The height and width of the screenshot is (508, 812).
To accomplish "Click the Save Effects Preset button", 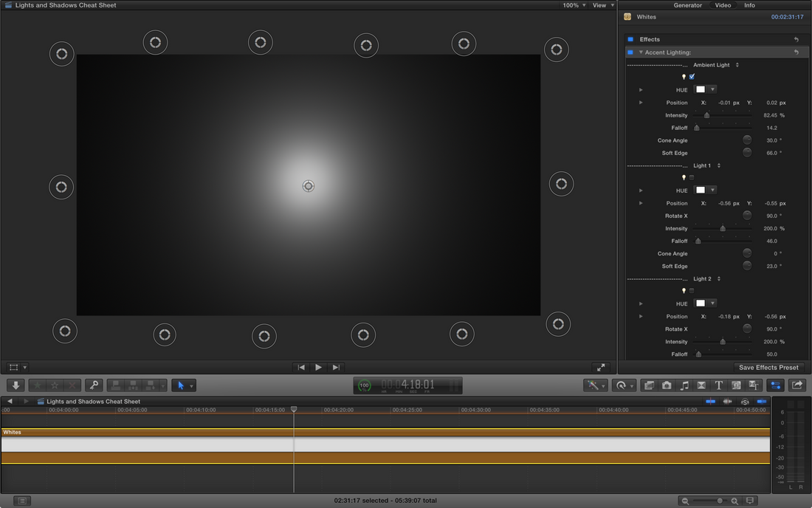I will click(x=768, y=367).
